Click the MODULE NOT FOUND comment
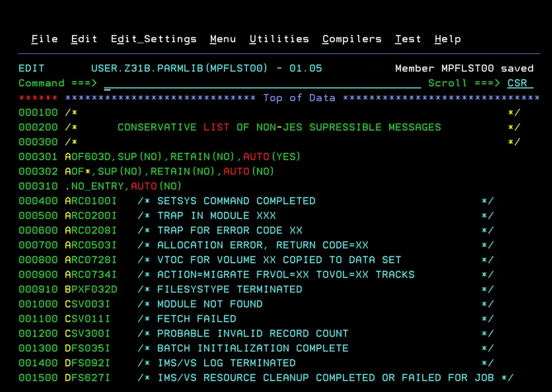The image size is (552, 392). [210, 304]
